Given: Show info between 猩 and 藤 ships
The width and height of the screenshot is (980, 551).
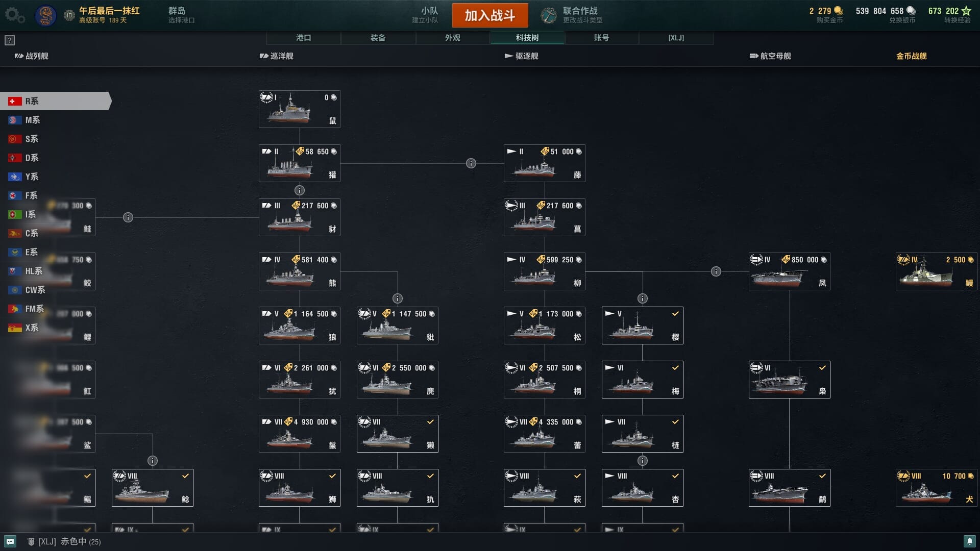Looking at the screenshot, I should [x=471, y=163].
